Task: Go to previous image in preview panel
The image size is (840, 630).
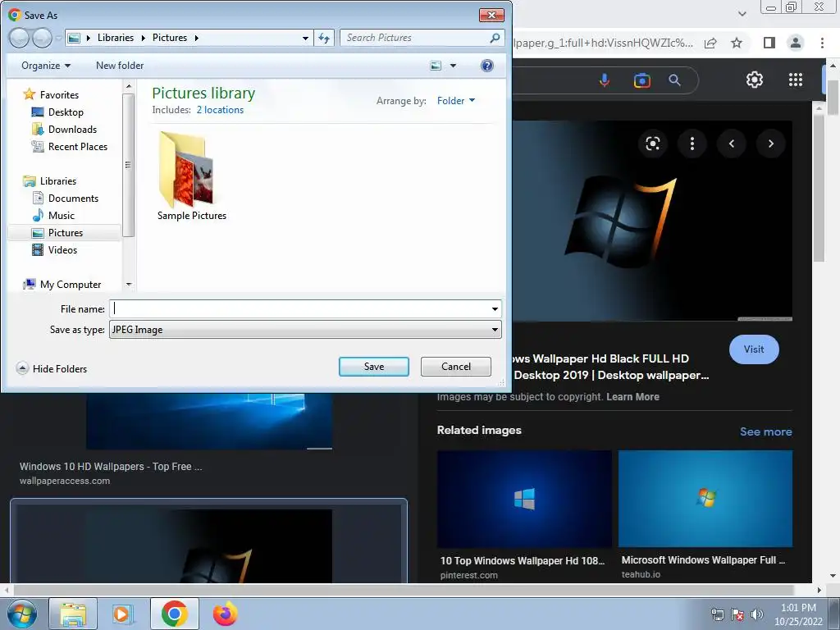Action: 731,144
